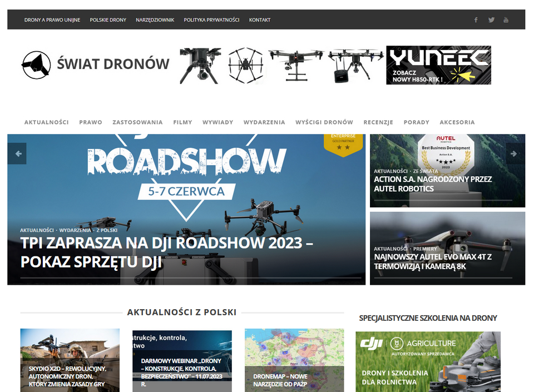
Task: Open Polskie drony page
Action: click(108, 19)
